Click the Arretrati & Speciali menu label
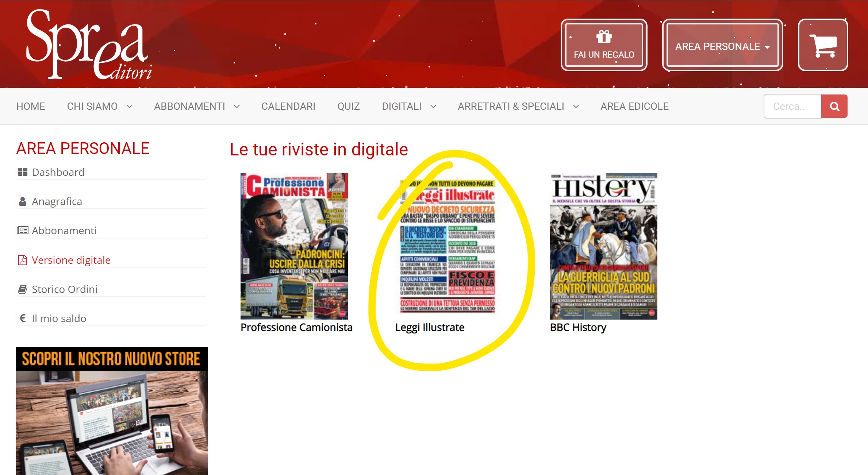Viewport: 868px width, 475px height. [x=511, y=106]
